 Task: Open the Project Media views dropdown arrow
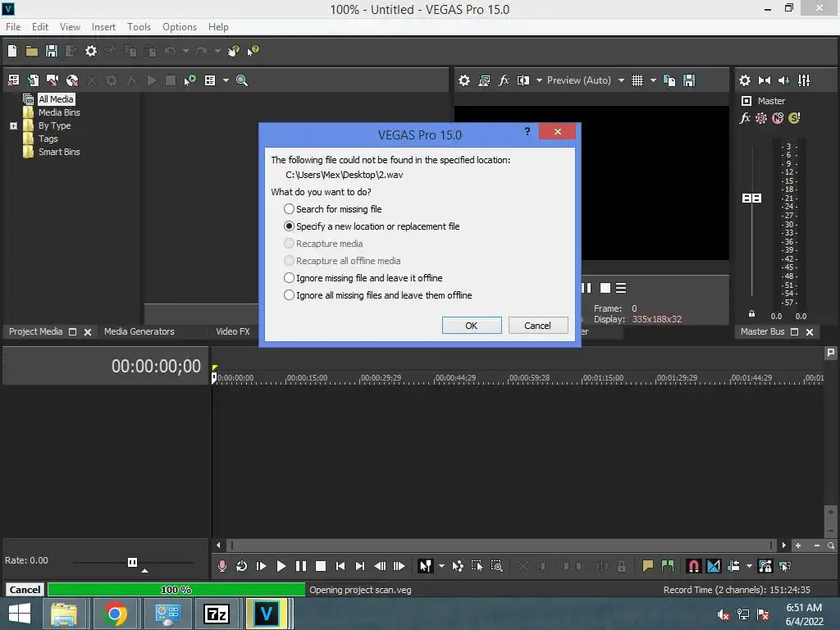(x=226, y=80)
